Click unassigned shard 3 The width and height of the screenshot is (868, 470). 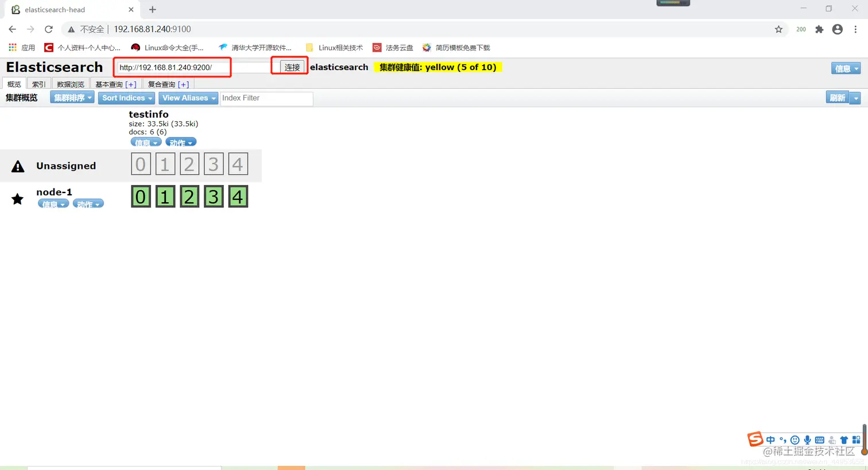[214, 164]
